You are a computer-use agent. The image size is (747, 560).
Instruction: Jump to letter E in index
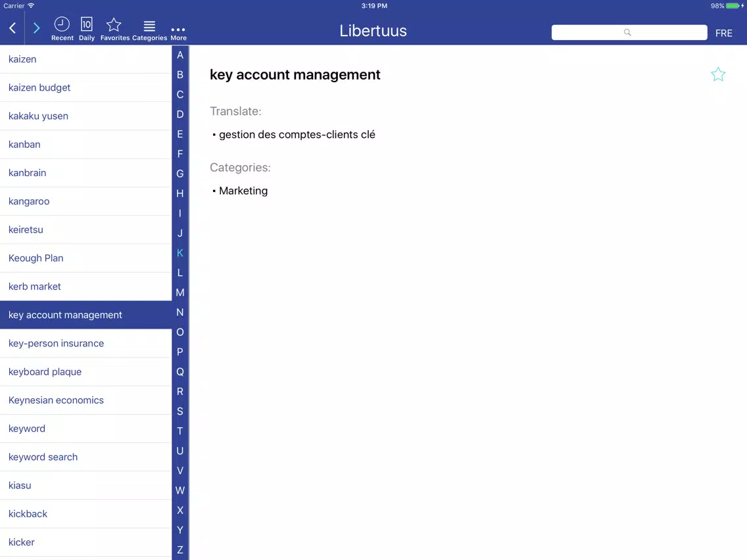(180, 134)
